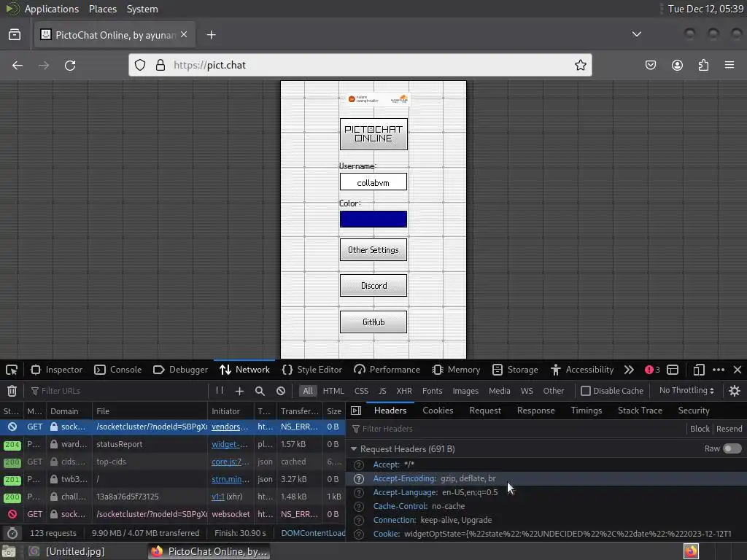Image resolution: width=747 pixels, height=560 pixels.
Task: Click the browser back arrow
Action: (18, 65)
